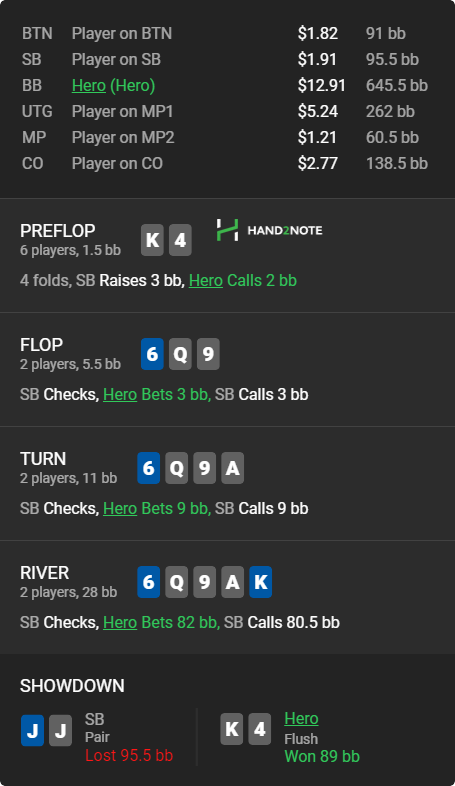This screenshot has width=455, height=786.
Task: Select the Player on CO row
Action: pos(225,163)
